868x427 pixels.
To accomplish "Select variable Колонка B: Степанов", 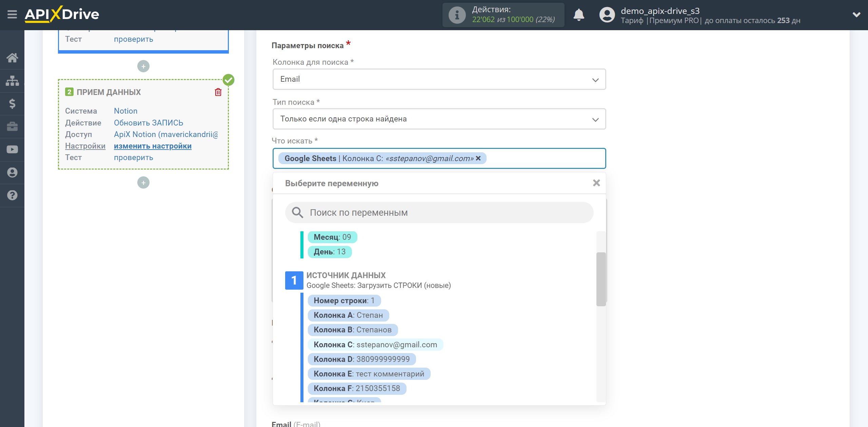I will [x=353, y=330].
